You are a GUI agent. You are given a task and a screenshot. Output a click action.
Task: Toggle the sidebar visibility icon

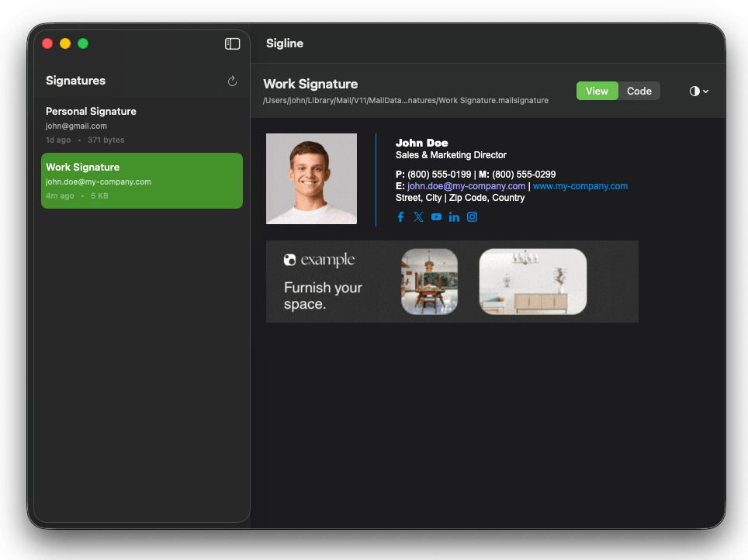232,43
